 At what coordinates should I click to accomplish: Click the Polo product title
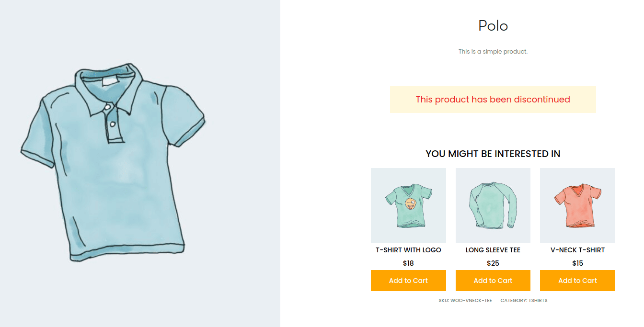point(493,26)
